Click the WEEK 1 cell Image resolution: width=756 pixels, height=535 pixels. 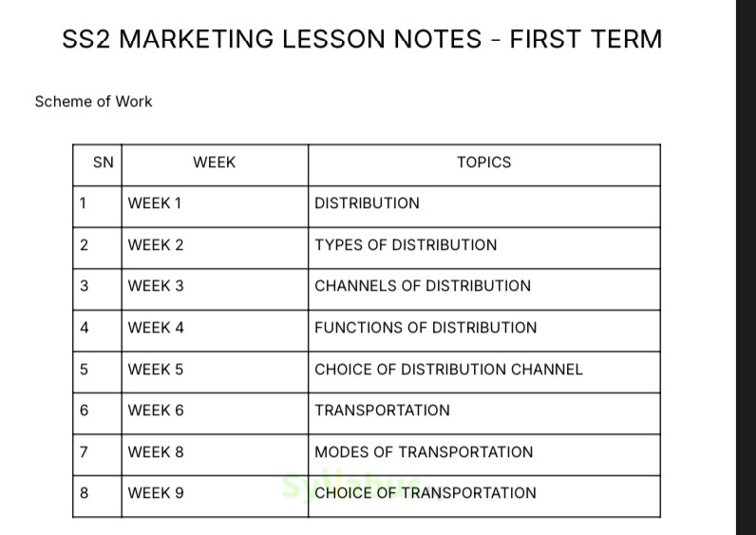pos(155,203)
